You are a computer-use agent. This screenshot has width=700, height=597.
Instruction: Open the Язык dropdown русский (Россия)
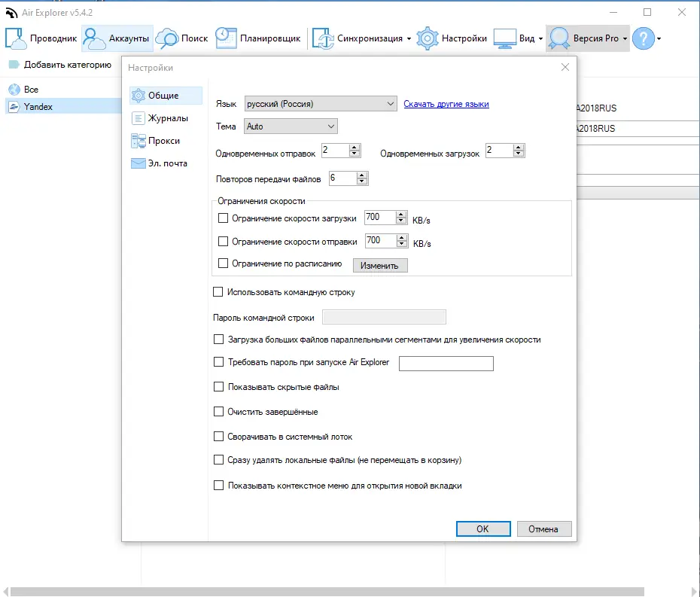click(321, 104)
